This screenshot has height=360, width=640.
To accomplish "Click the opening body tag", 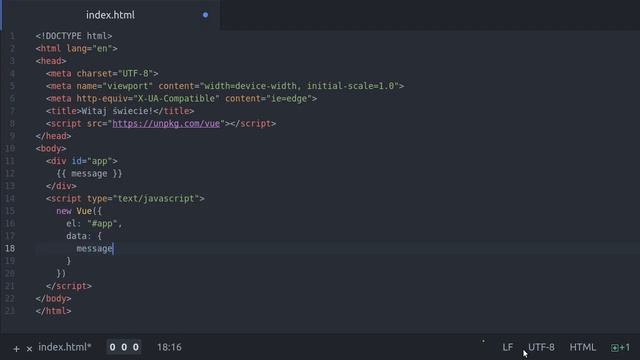I will [x=51, y=149].
